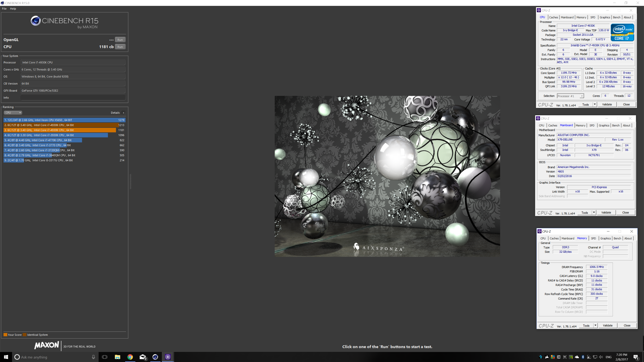Select Memory tab in middle CPU-Z window

[x=580, y=125]
